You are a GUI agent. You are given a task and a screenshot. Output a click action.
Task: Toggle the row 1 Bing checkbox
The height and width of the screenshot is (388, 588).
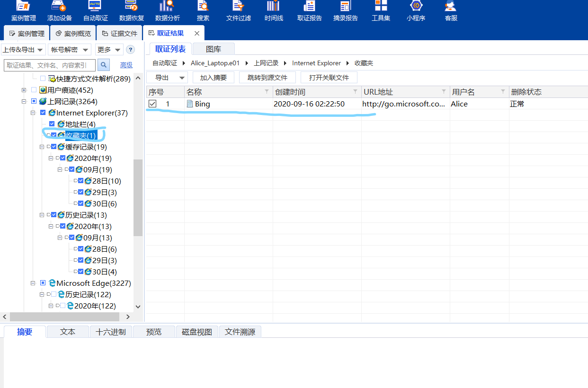[152, 104]
